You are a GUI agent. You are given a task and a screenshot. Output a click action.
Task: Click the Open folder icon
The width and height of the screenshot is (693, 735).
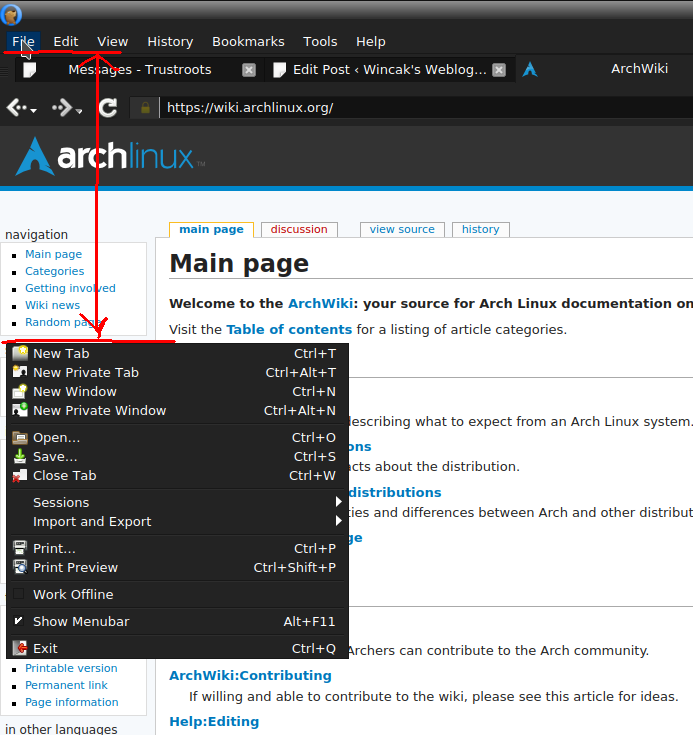point(20,437)
